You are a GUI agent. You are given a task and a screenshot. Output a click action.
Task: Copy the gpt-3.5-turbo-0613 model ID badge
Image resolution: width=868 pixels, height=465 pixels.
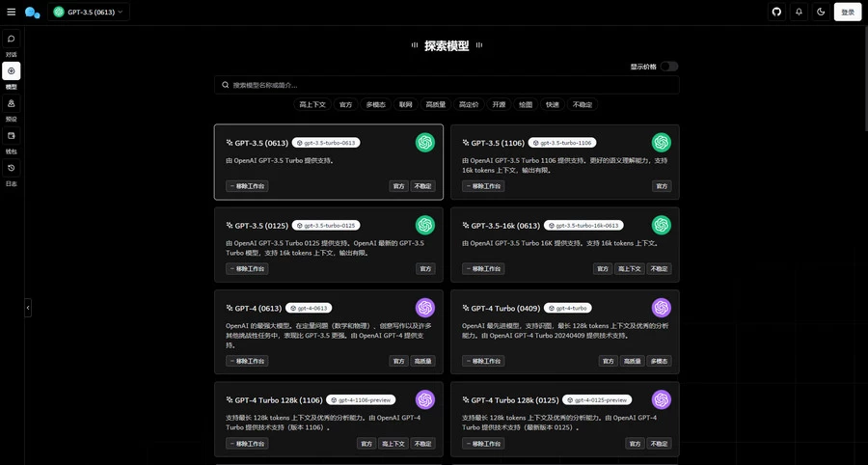point(326,143)
